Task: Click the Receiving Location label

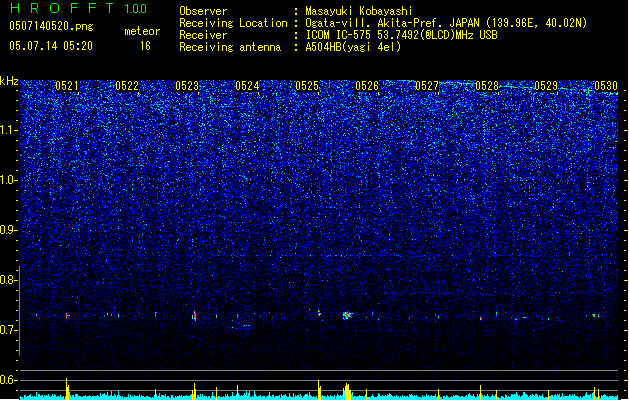Action: click(x=233, y=23)
